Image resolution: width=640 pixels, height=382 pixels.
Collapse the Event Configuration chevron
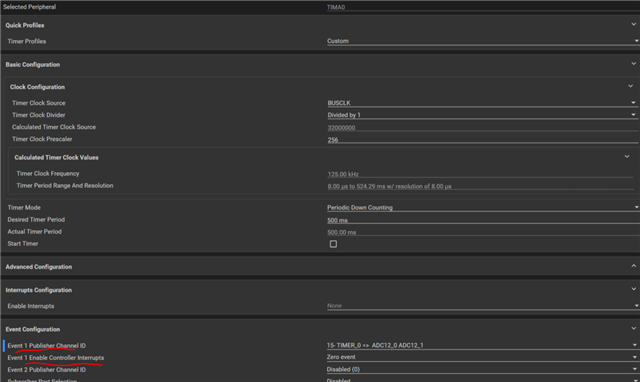633,329
